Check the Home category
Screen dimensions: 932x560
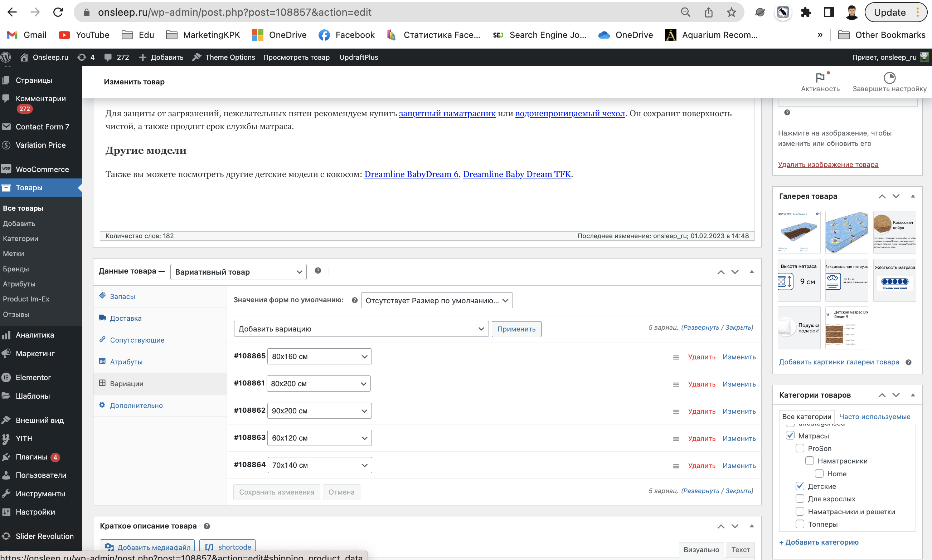tap(819, 473)
